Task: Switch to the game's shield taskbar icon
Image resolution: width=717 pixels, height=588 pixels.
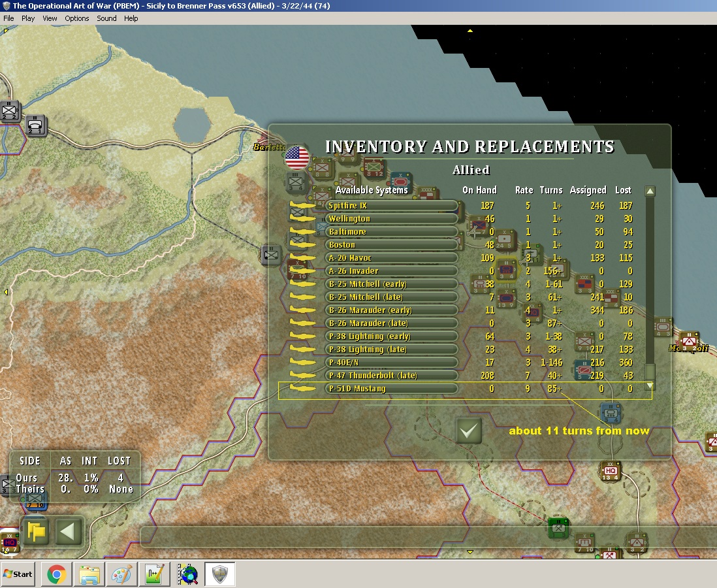Action: pos(220,574)
